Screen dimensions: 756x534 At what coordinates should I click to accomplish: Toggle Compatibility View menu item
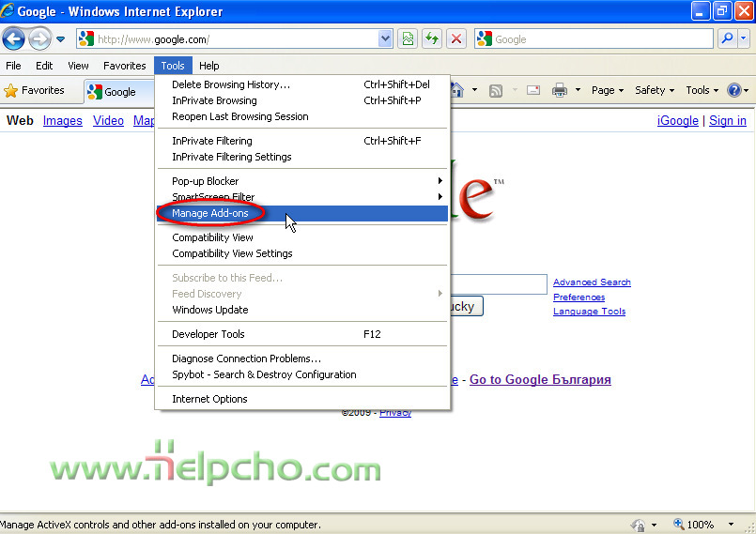[302, 237]
